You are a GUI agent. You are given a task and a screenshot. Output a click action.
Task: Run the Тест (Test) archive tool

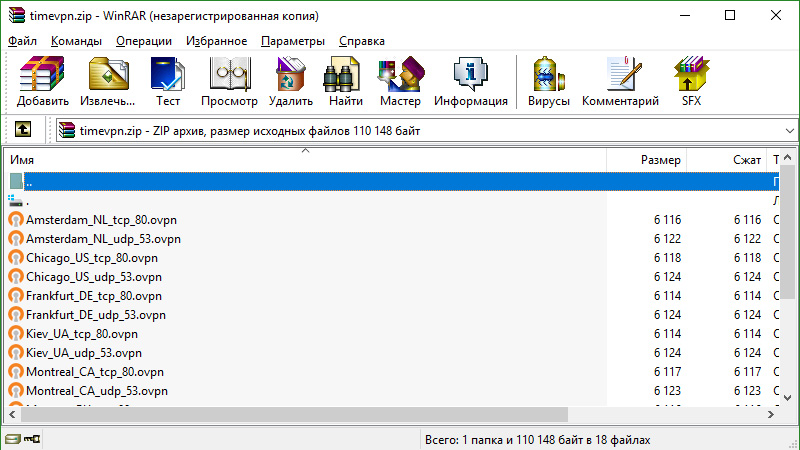click(168, 81)
